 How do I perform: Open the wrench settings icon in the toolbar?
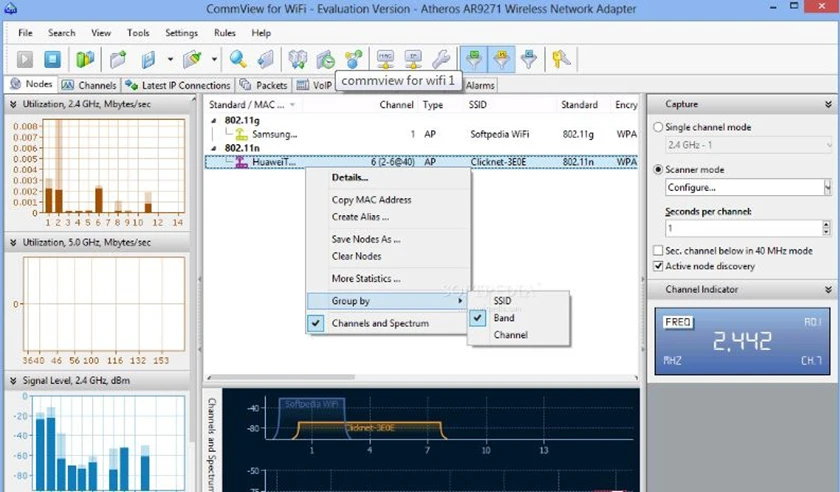click(441, 59)
